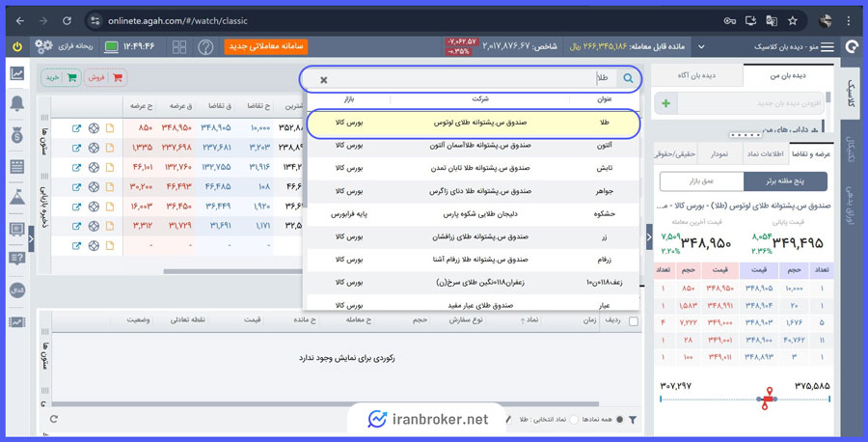Collapse left sidebar with the arrow handle
This screenshot has width=868, height=442.
coord(31,239)
